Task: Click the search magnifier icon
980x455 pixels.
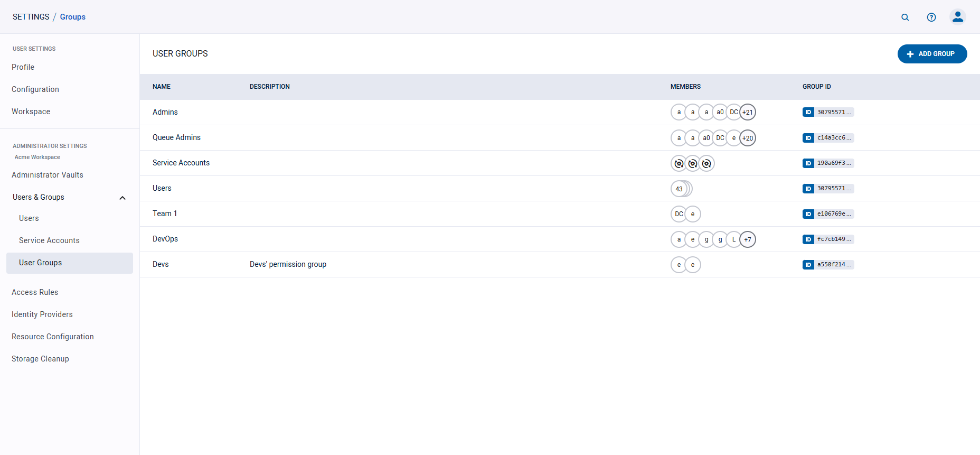Action: click(905, 17)
